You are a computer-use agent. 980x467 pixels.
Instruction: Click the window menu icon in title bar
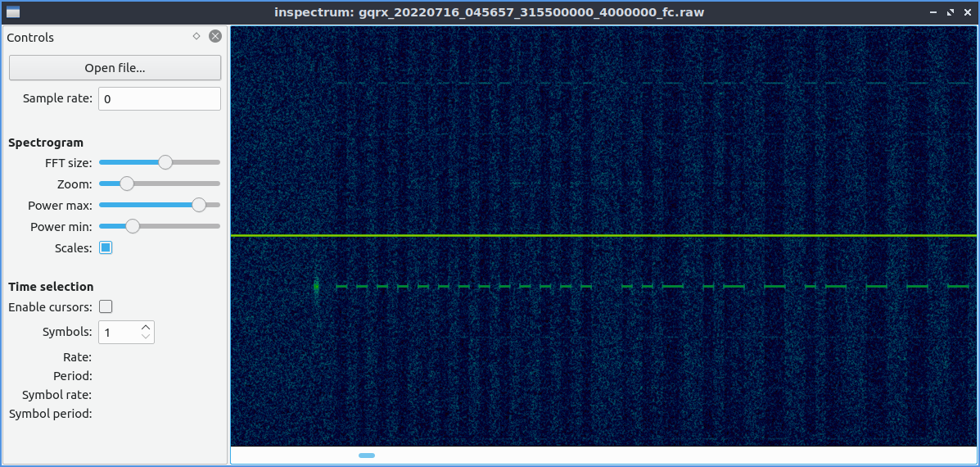[x=12, y=11]
